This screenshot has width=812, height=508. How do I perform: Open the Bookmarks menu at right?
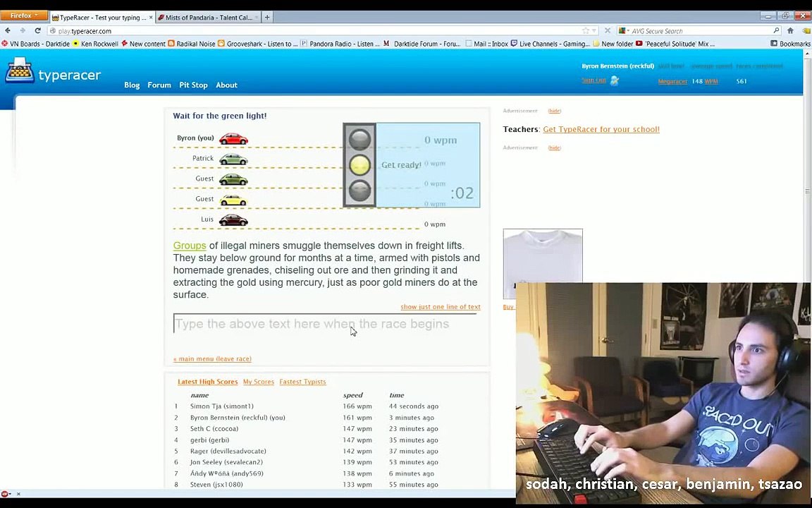click(790, 44)
